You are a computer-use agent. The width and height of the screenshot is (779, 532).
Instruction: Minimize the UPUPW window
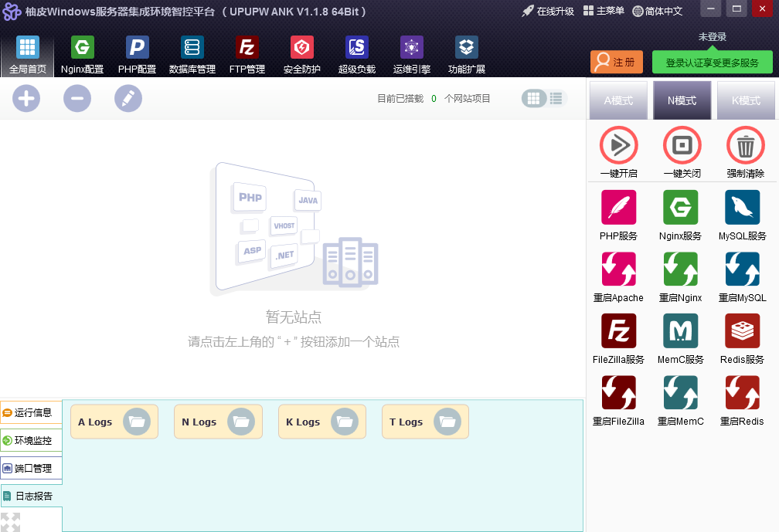(711, 9)
